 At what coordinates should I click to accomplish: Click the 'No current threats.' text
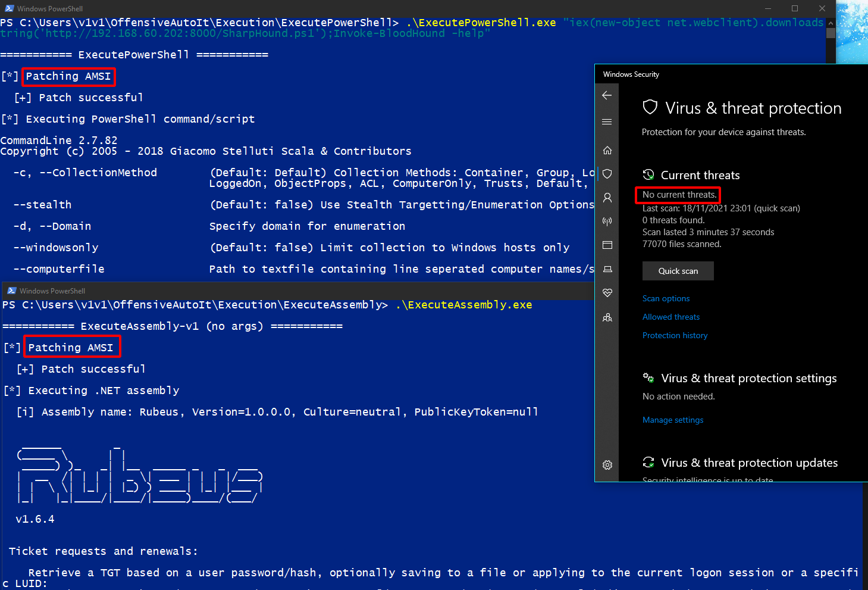[x=679, y=195]
